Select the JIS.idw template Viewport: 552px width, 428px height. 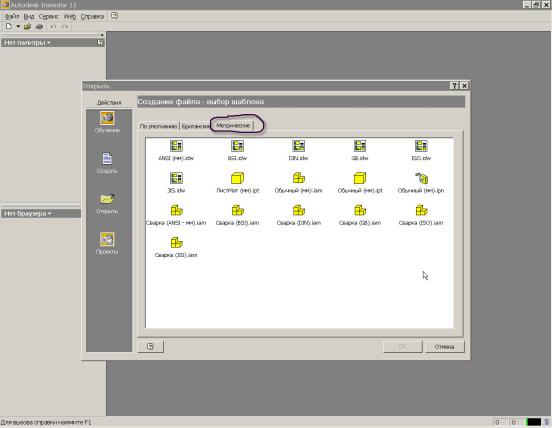tap(176, 183)
